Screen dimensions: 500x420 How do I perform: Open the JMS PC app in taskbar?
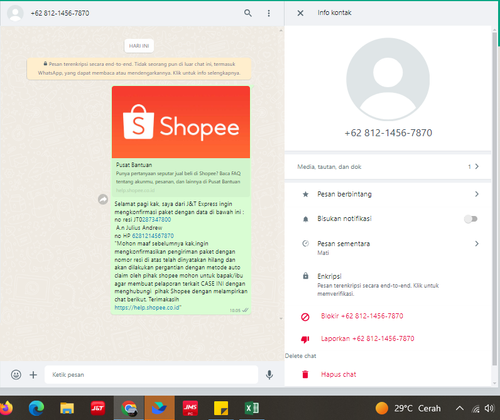pyautogui.click(x=190, y=408)
